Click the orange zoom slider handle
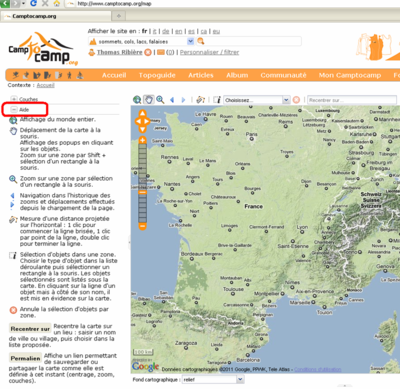 pos(142,192)
